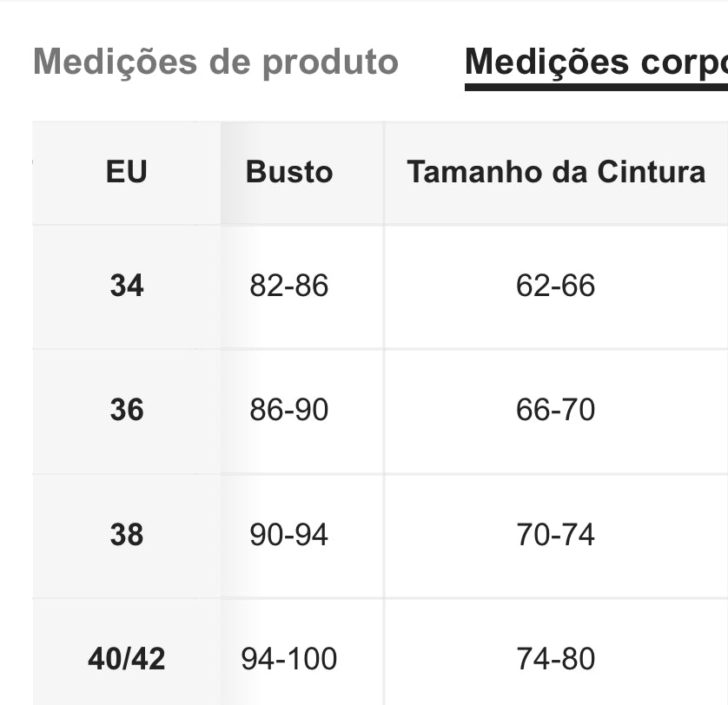The height and width of the screenshot is (705, 728).
Task: Click the waist value 70-74
Action: 556,534
